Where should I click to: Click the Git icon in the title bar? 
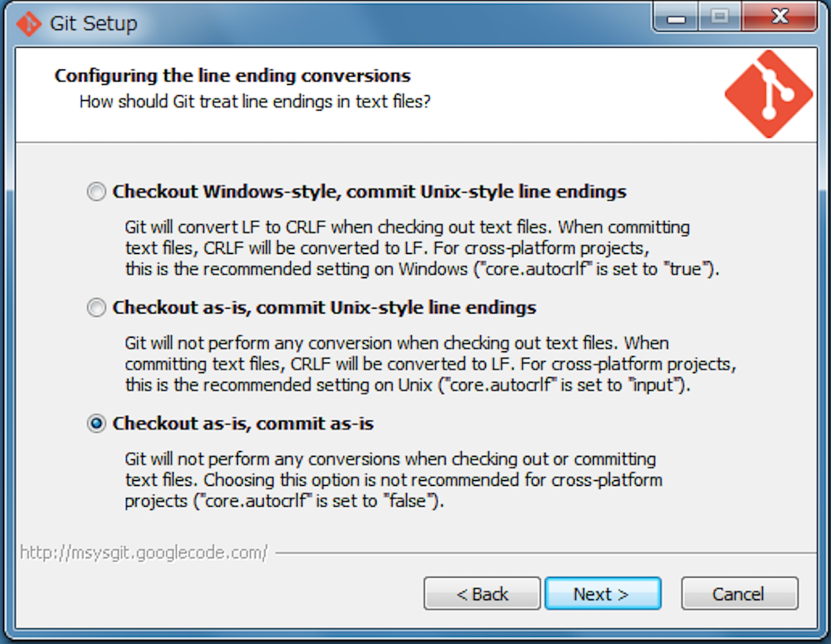pos(28,24)
